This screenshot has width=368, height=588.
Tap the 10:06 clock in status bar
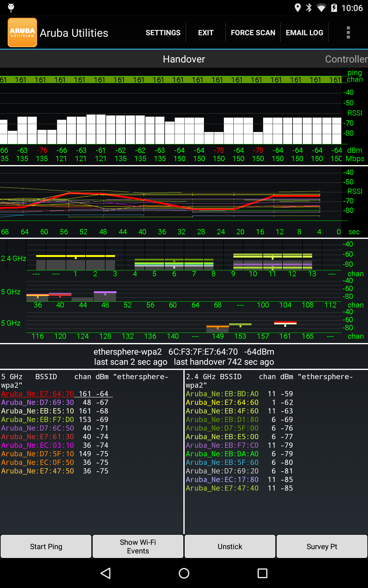click(x=352, y=8)
